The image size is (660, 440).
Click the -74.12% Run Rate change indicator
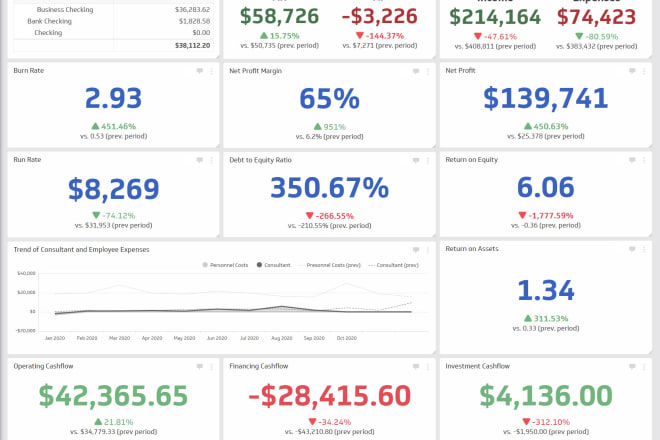click(113, 216)
